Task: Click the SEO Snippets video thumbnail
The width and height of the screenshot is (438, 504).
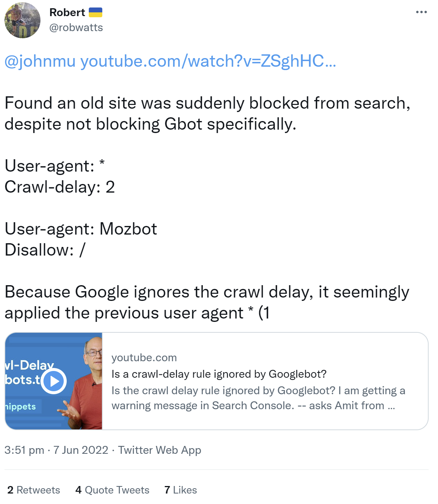Action: tap(54, 380)
